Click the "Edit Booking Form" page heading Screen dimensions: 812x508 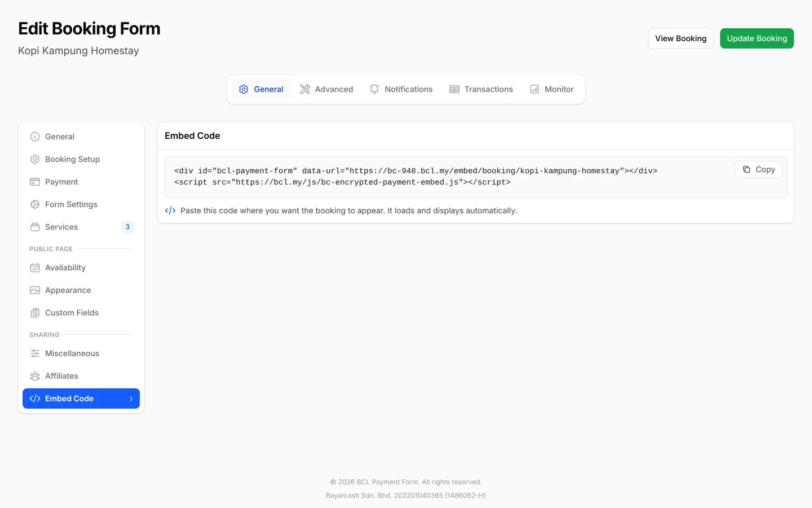[89, 28]
